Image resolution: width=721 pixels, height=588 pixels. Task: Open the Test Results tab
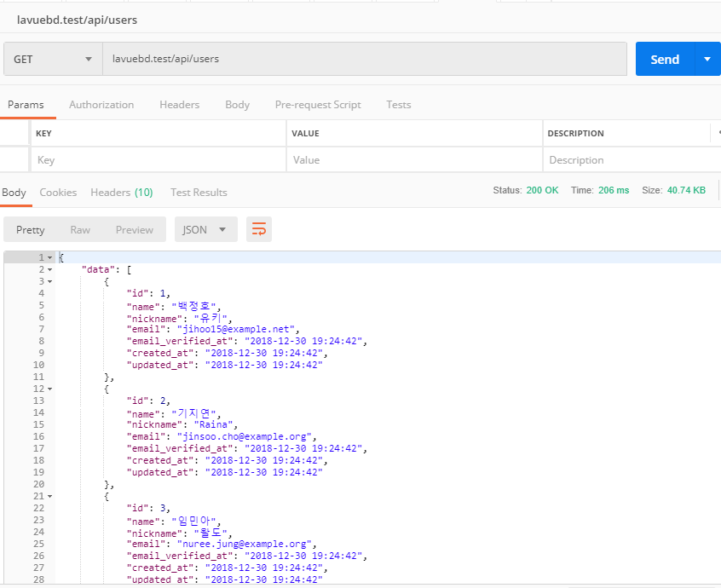[x=199, y=193]
